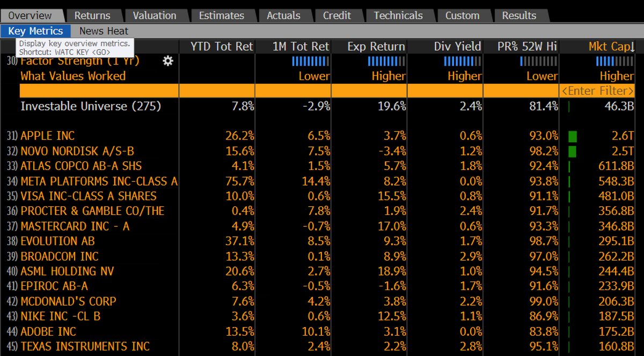Select the Investable Universe (275) row
The image size is (644, 356).
point(91,106)
